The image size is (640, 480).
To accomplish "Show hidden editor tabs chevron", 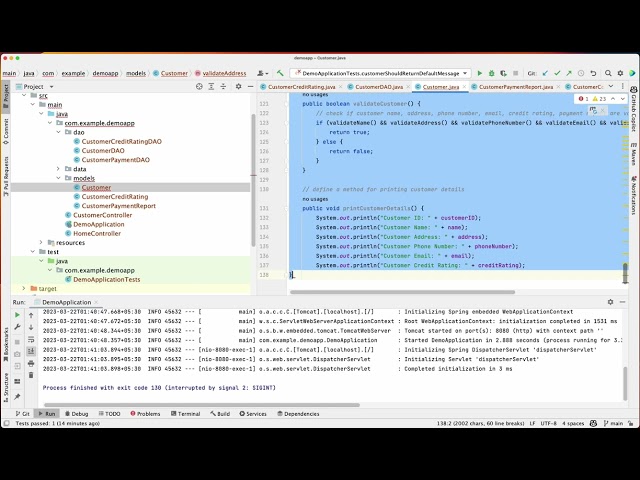I will tap(611, 86).
